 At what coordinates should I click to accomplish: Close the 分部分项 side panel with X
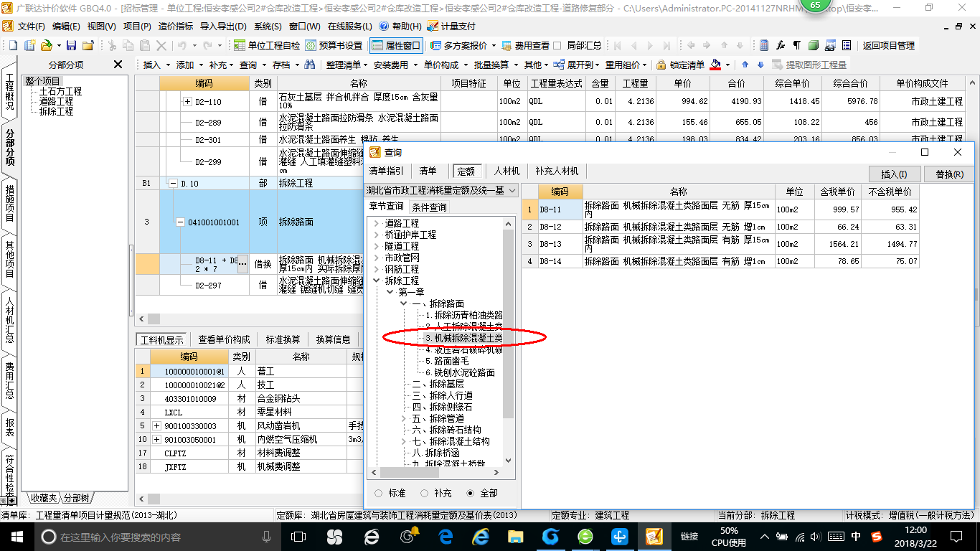click(x=118, y=65)
